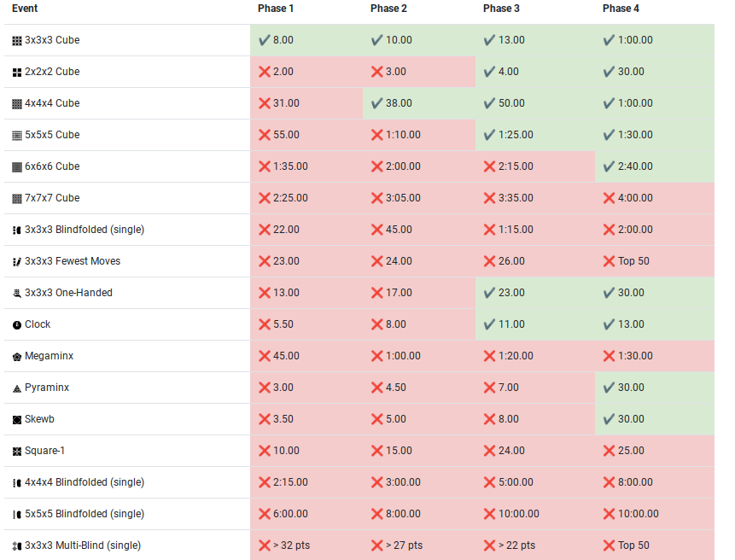Select the 3x3x3 Cube row label
The image size is (735, 560).
tap(52, 40)
